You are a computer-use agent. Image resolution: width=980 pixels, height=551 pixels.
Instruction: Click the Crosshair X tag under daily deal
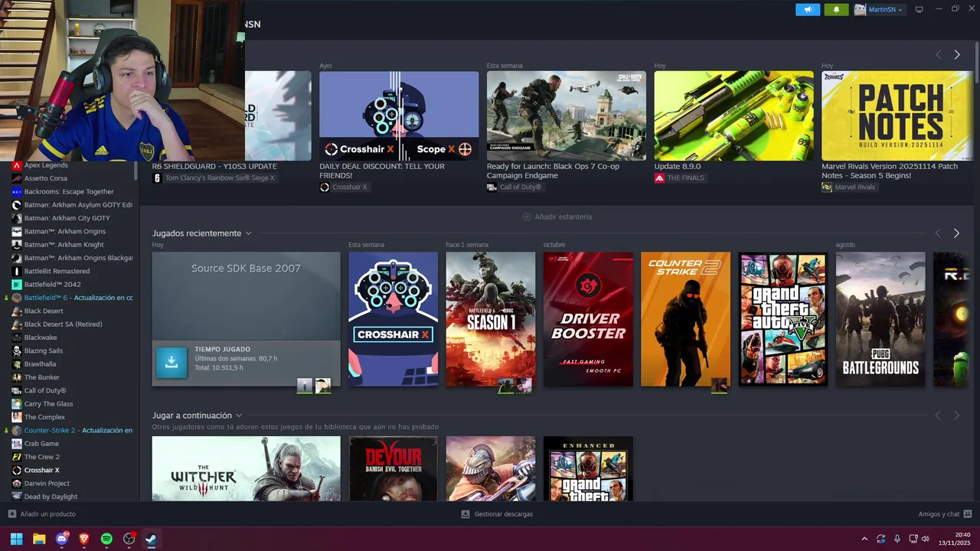click(344, 187)
